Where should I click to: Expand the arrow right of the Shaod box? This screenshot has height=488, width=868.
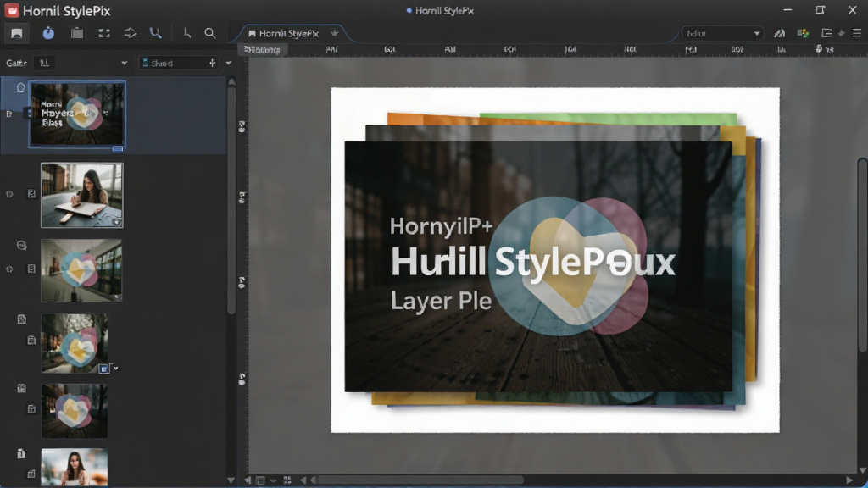[229, 63]
